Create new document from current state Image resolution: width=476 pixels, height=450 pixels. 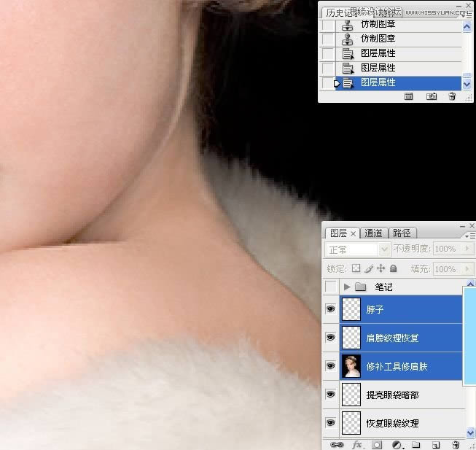tap(409, 96)
